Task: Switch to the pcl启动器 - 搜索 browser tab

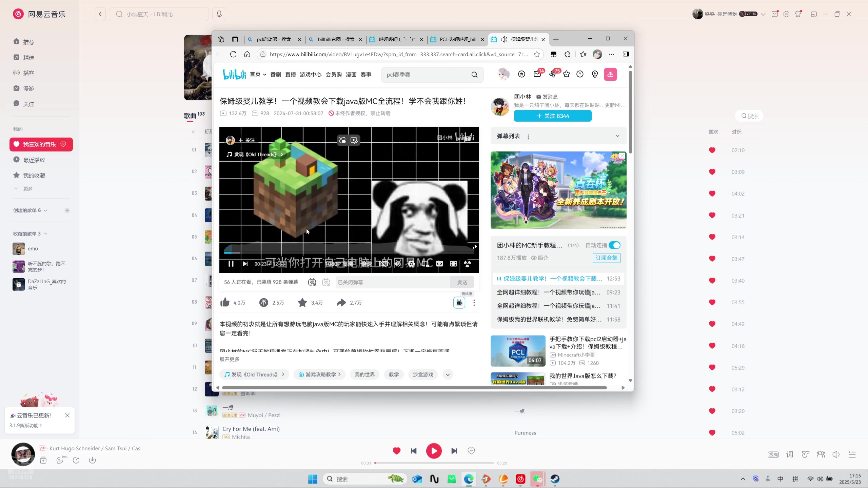Action: pos(274,39)
